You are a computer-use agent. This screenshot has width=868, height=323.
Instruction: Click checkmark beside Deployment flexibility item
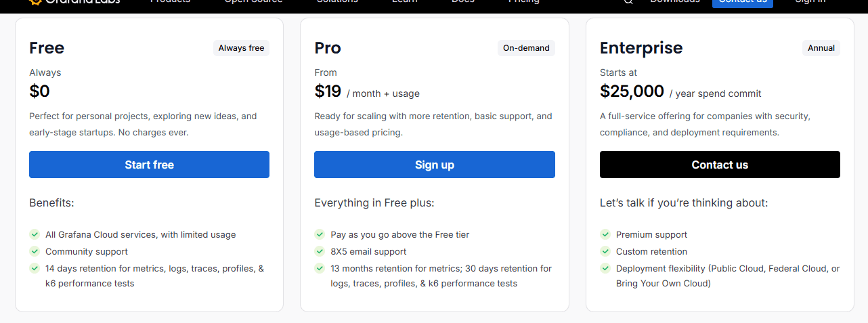coord(605,268)
